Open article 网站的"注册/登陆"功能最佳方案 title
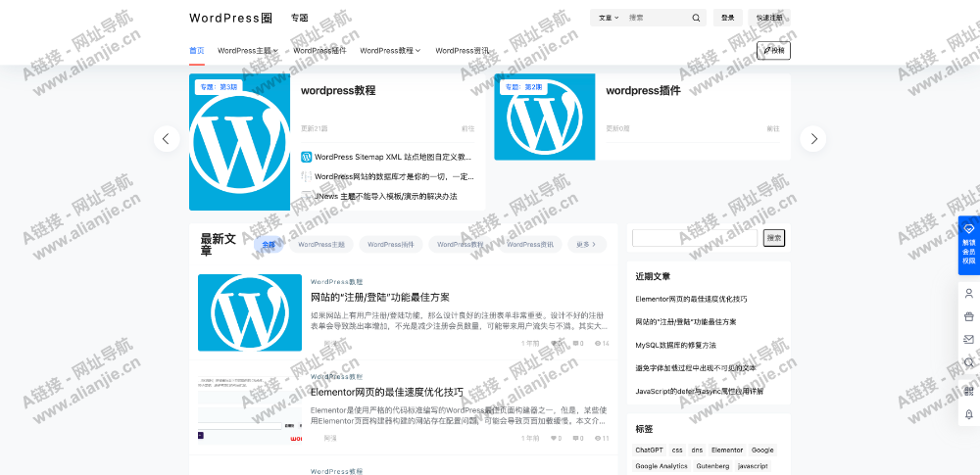The height and width of the screenshot is (475, 980). pos(380,298)
